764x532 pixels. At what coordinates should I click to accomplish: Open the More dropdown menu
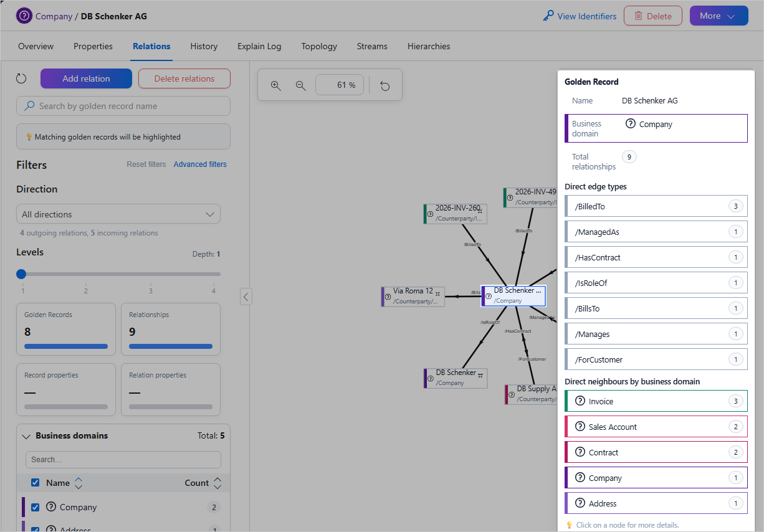click(719, 16)
